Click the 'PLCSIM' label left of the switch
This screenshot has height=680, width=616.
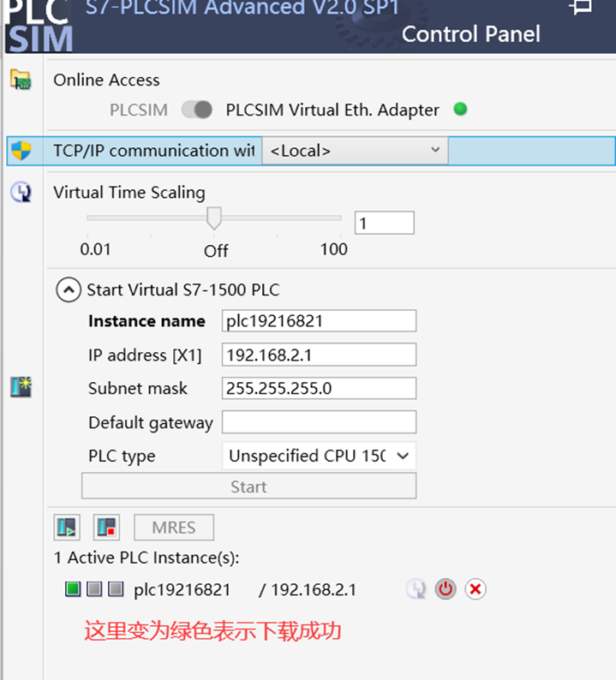click(139, 110)
